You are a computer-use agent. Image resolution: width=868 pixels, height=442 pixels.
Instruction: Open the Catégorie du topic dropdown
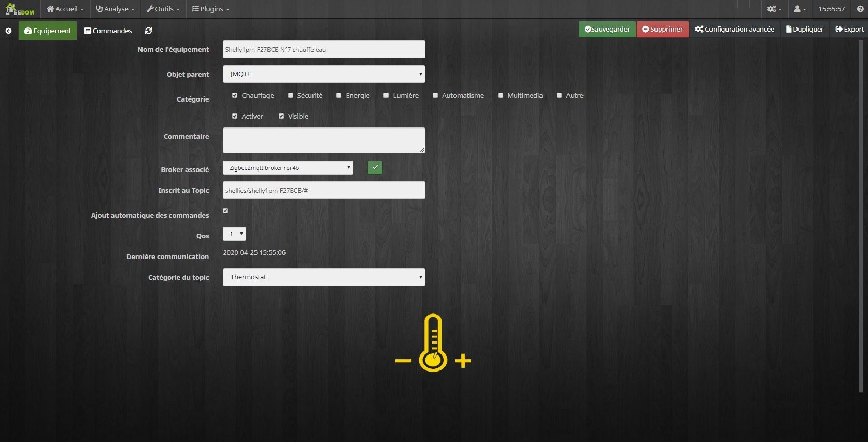click(324, 277)
